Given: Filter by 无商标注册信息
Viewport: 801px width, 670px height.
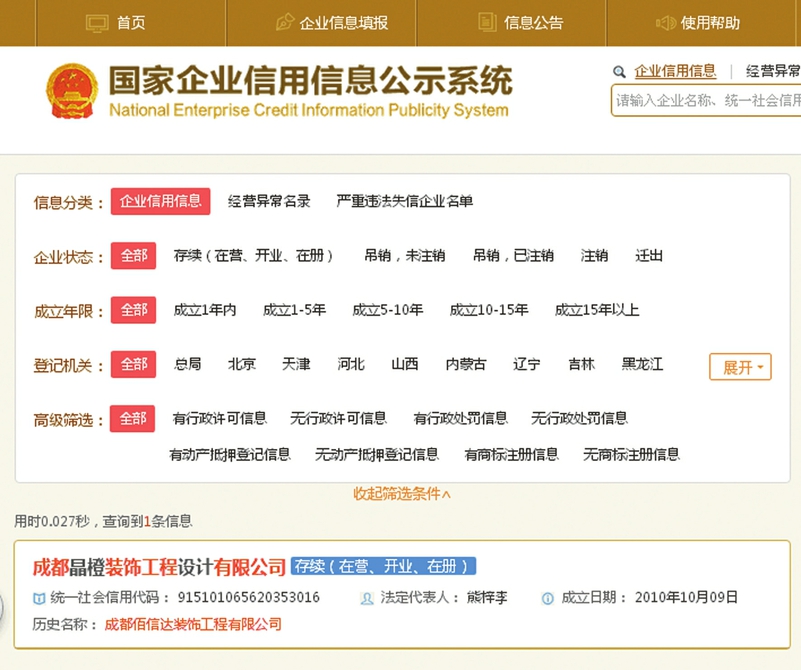Looking at the screenshot, I should pos(631,454).
